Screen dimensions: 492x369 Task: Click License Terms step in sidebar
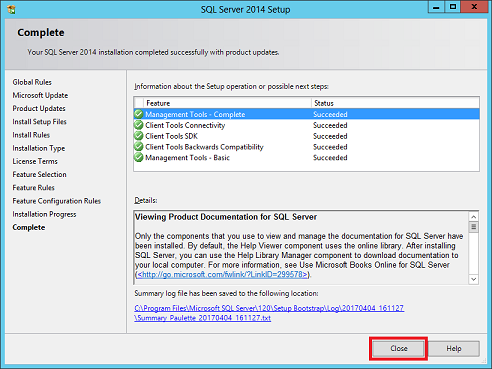coord(35,161)
